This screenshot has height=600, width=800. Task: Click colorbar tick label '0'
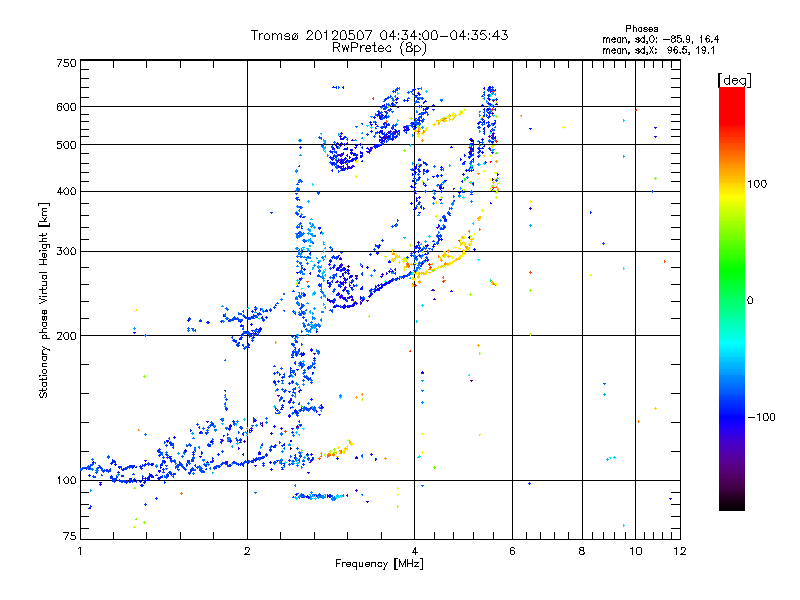[750, 300]
